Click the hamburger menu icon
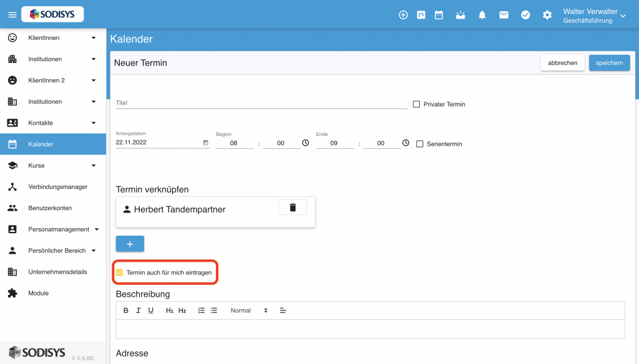639x364 pixels. [12, 15]
